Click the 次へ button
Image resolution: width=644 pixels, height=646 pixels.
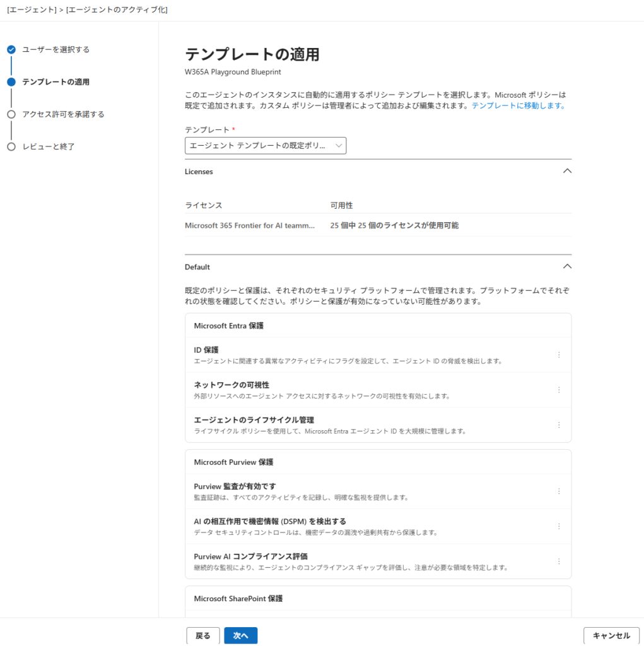240,636
